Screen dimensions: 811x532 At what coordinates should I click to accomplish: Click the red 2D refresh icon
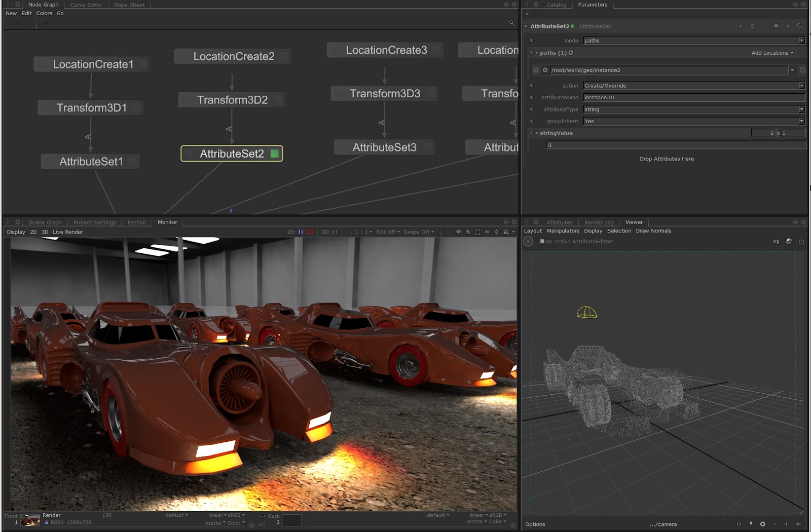(x=310, y=232)
